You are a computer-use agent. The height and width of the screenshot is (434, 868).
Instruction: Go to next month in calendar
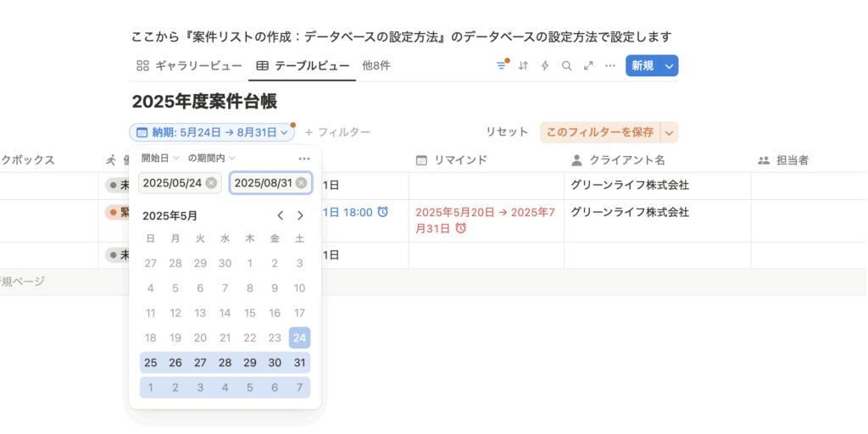point(300,215)
